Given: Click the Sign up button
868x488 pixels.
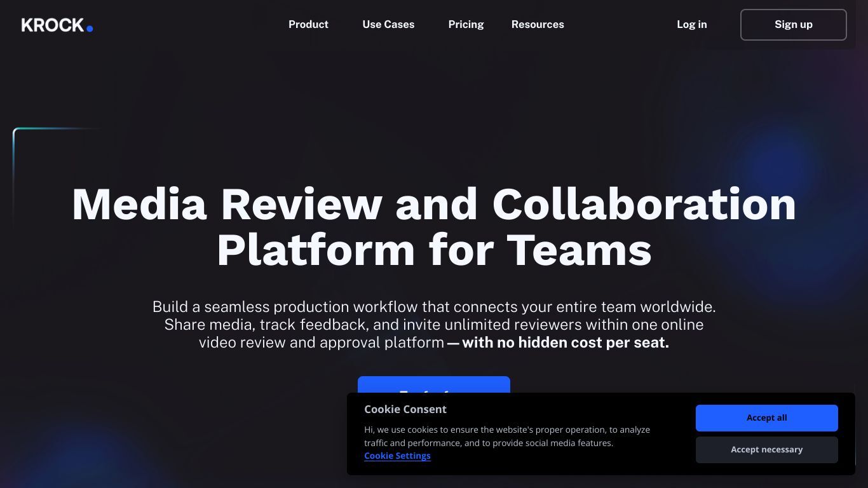Looking at the screenshot, I should 793,25.
